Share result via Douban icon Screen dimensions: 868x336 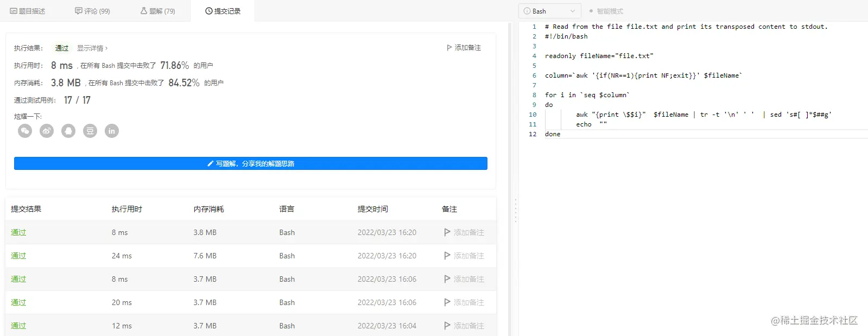pyautogui.click(x=90, y=131)
